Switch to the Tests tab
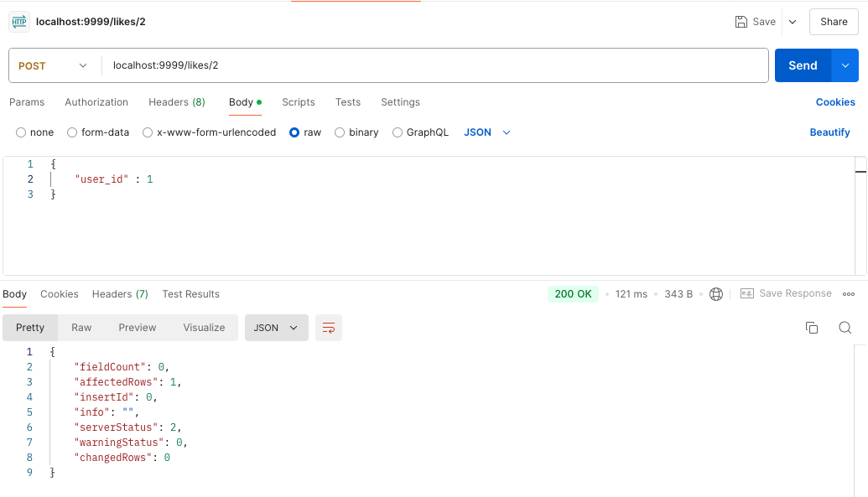The image size is (868, 497). click(x=348, y=102)
